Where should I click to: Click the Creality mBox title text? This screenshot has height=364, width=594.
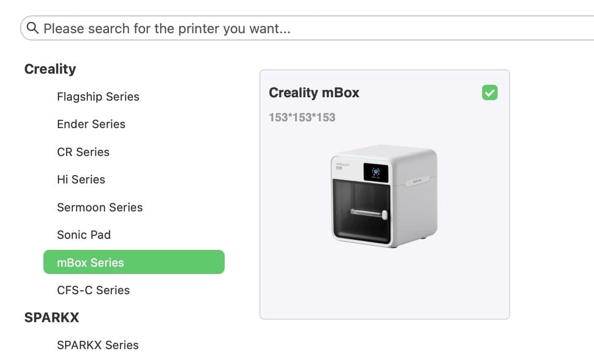[x=314, y=93]
